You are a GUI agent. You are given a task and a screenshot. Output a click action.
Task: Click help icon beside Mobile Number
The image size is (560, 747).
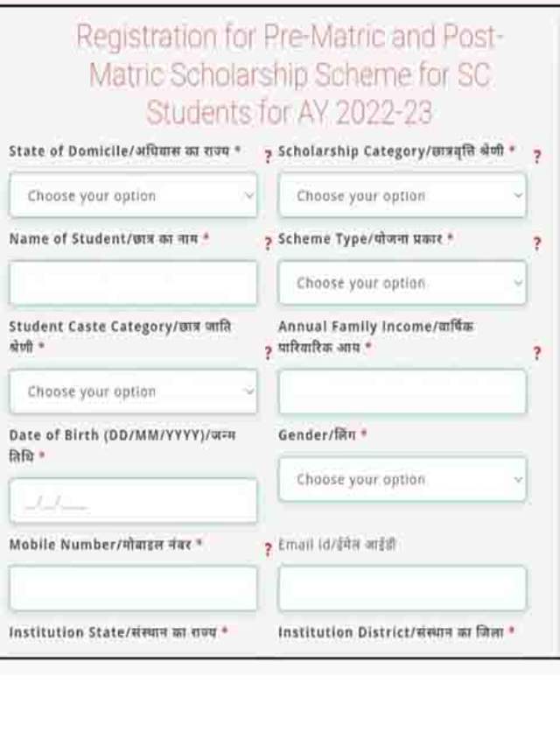[268, 549]
